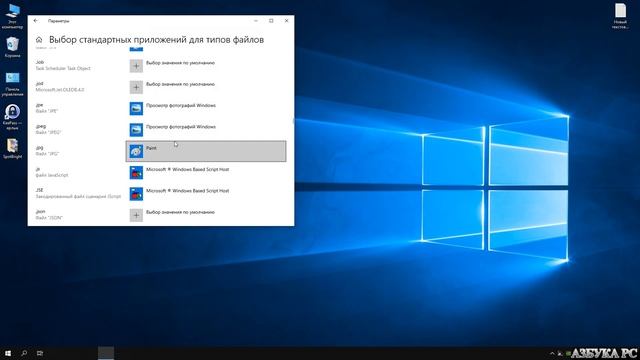Click the Paint palette icon in the .jpg row
This screenshot has height=360, width=640.
click(x=136, y=151)
